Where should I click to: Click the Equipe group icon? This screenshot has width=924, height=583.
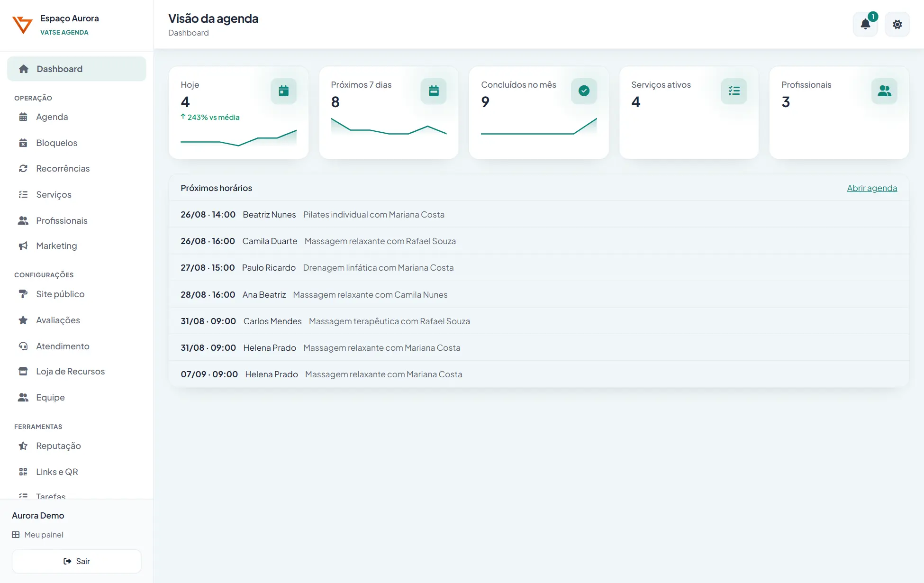(x=23, y=398)
